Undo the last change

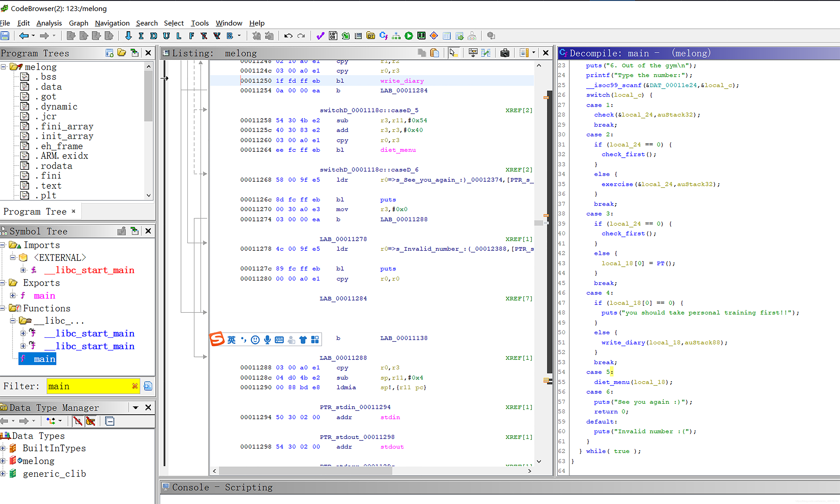click(x=288, y=36)
